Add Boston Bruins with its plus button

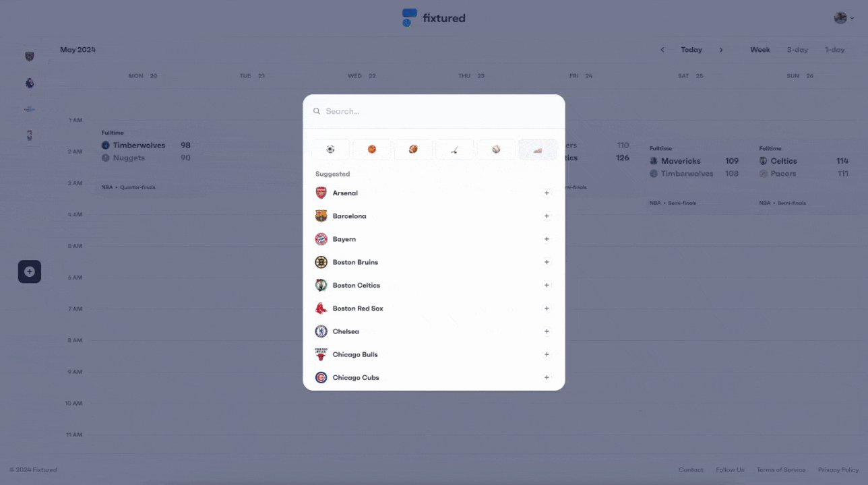click(x=547, y=262)
